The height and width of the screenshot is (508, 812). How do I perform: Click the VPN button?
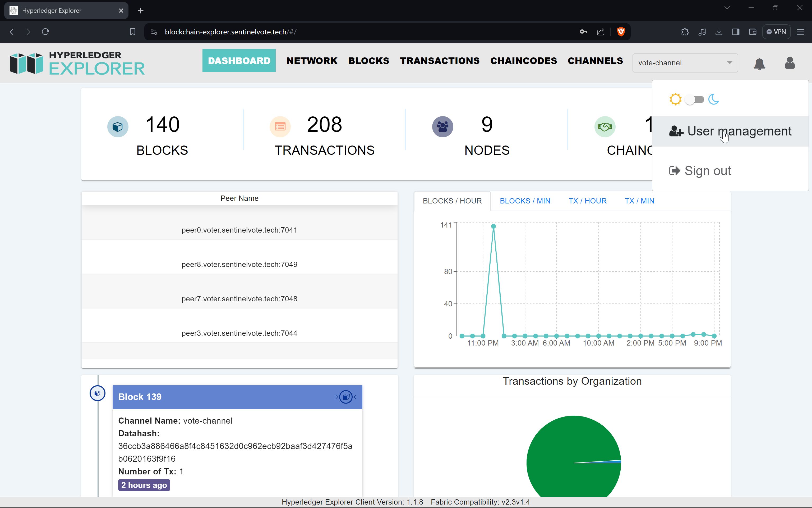(776, 32)
